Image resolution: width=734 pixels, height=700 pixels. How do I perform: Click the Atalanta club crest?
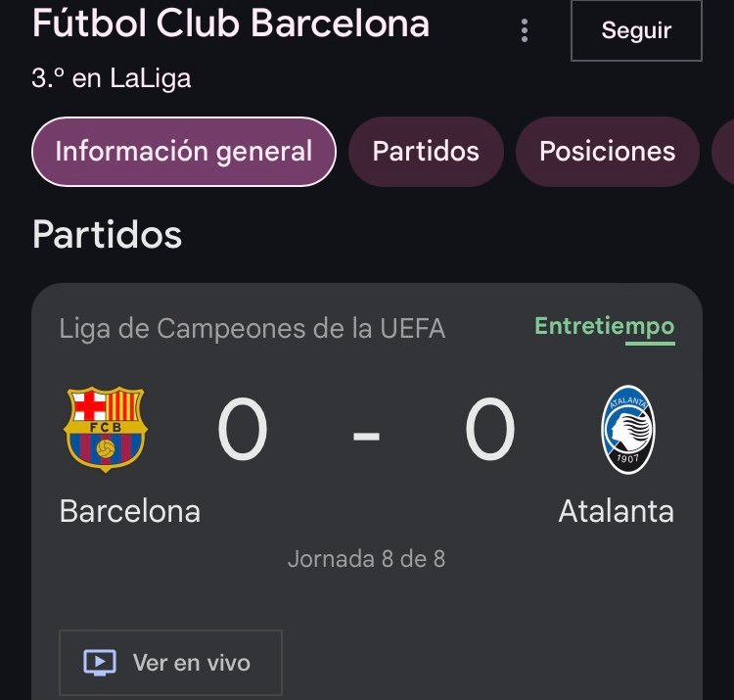627,430
